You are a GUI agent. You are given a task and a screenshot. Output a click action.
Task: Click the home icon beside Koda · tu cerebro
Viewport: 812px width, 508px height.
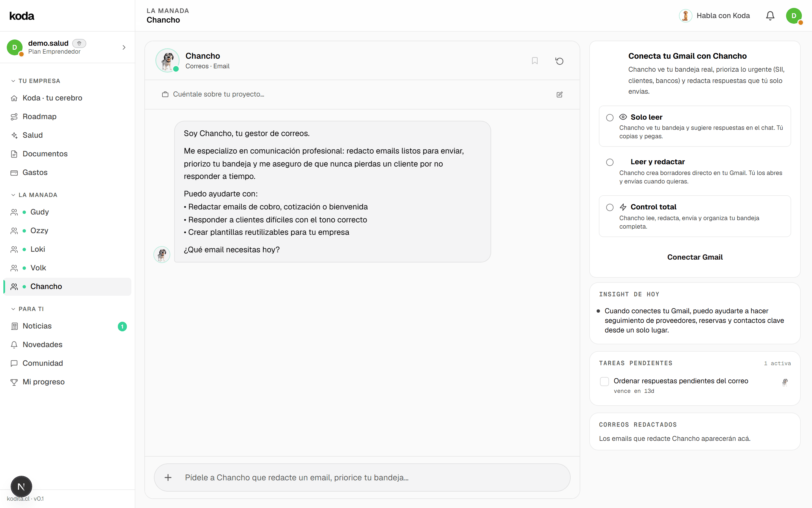(14, 98)
